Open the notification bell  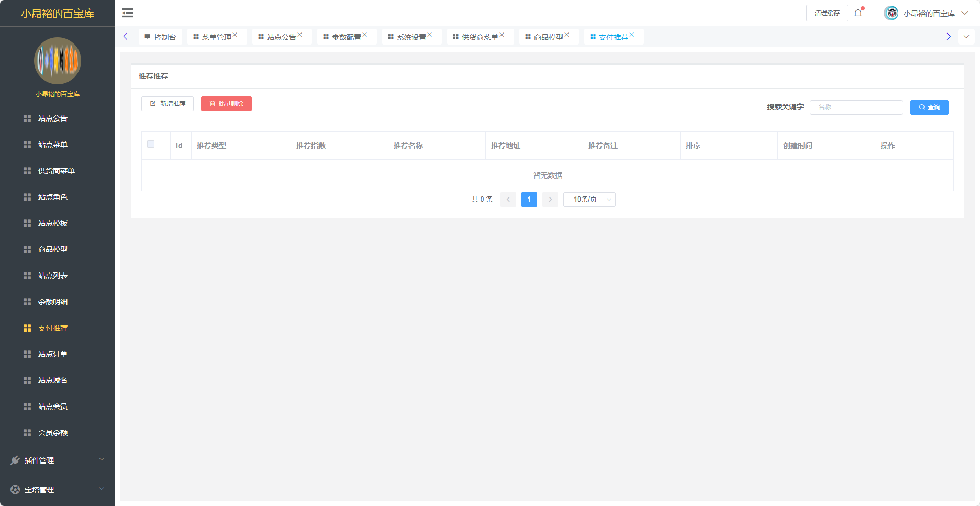pyautogui.click(x=858, y=13)
